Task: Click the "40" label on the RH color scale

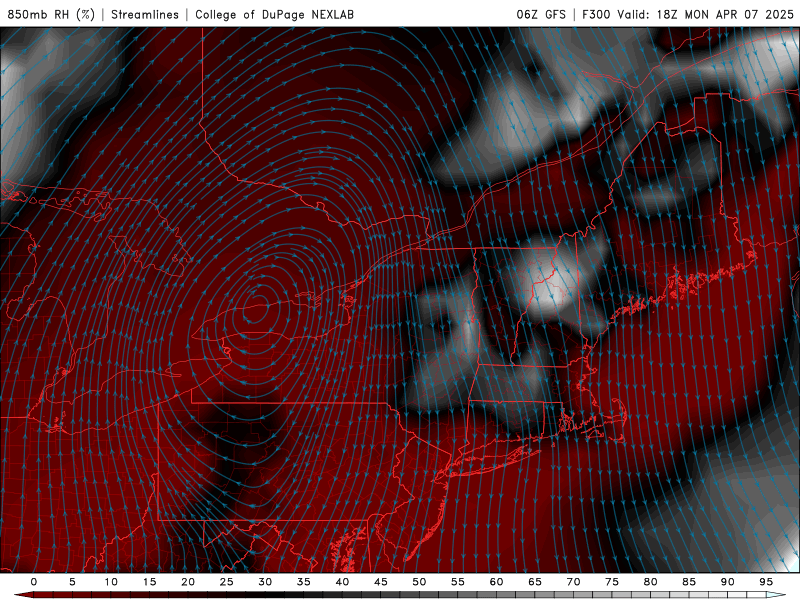Action: [x=342, y=582]
